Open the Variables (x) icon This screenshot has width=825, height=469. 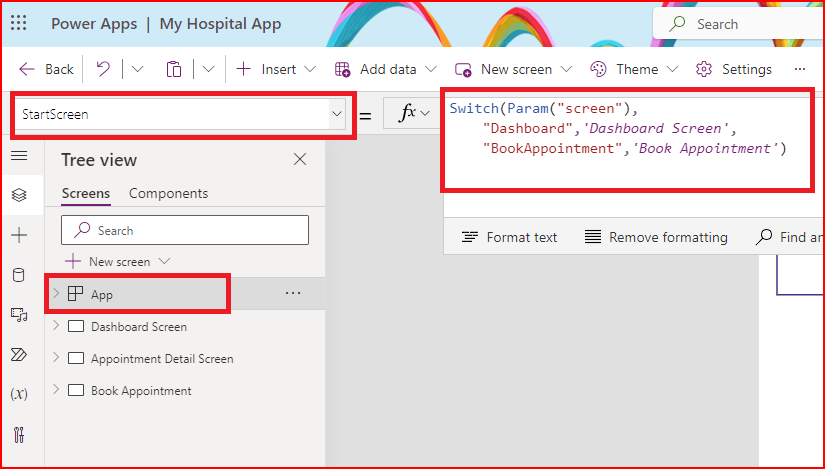pyautogui.click(x=19, y=394)
